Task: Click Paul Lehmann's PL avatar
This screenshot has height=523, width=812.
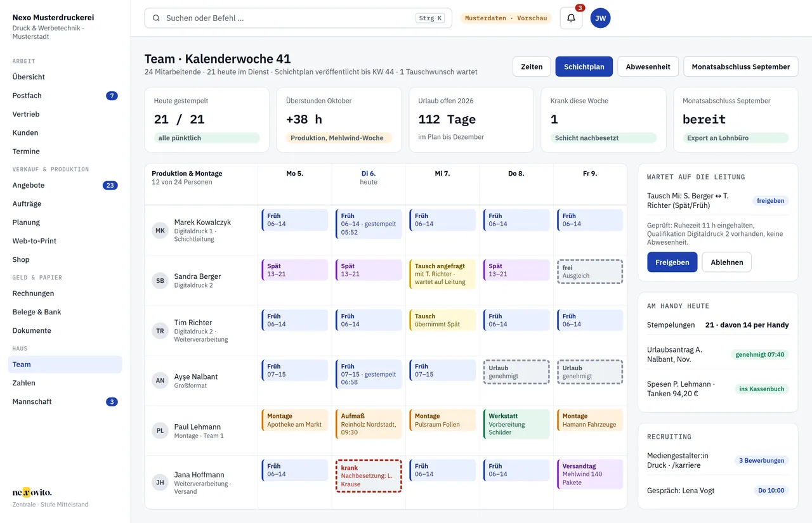Action: pyautogui.click(x=160, y=431)
